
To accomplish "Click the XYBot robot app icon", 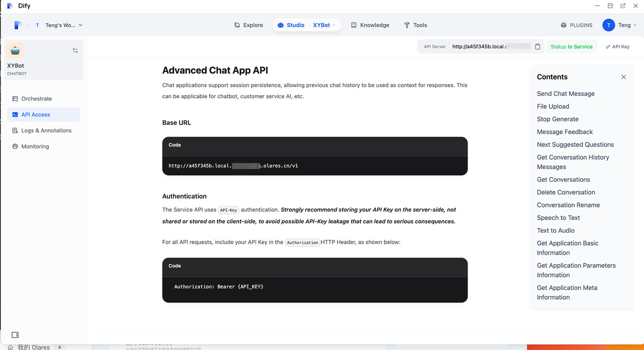I will (x=15, y=50).
